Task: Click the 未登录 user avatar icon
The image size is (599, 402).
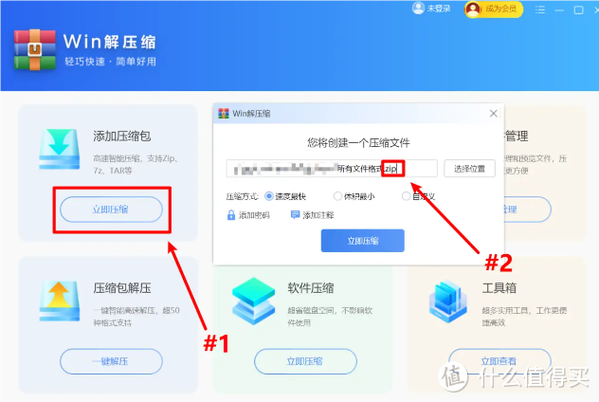Action: coord(418,8)
